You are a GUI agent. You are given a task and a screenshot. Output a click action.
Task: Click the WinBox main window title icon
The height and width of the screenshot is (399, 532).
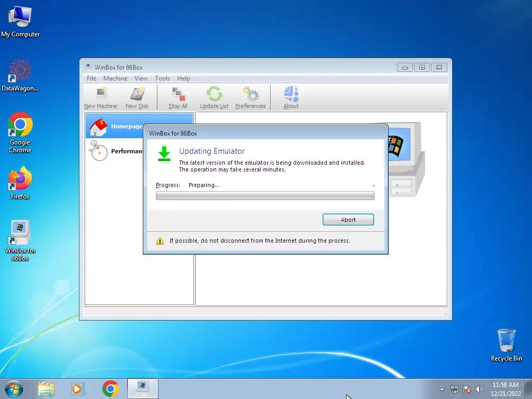(88, 66)
